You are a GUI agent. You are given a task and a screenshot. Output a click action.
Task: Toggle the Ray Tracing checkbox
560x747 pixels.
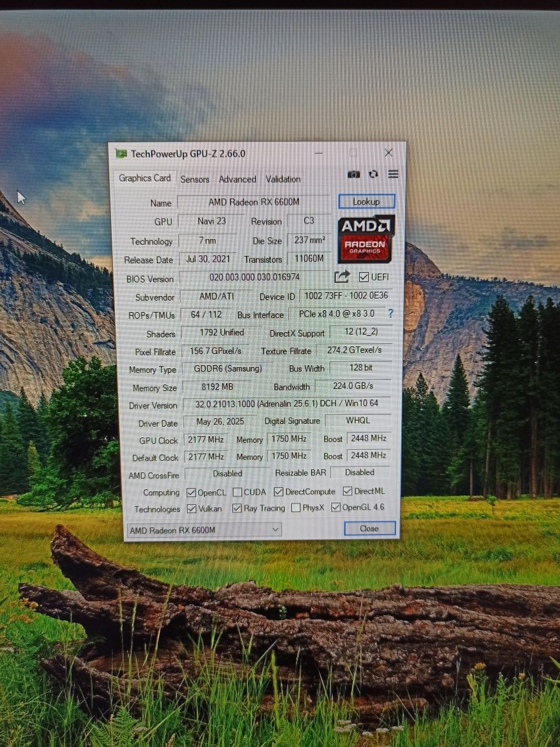[x=236, y=509]
